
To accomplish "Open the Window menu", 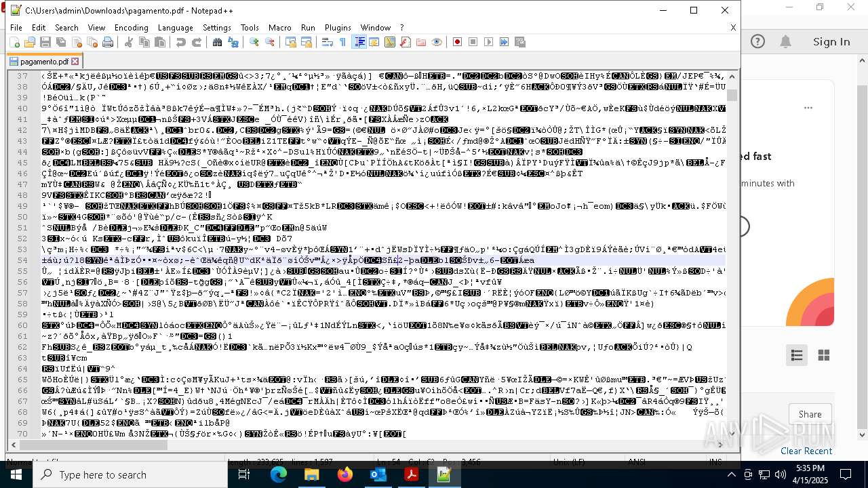I will 376,28.
